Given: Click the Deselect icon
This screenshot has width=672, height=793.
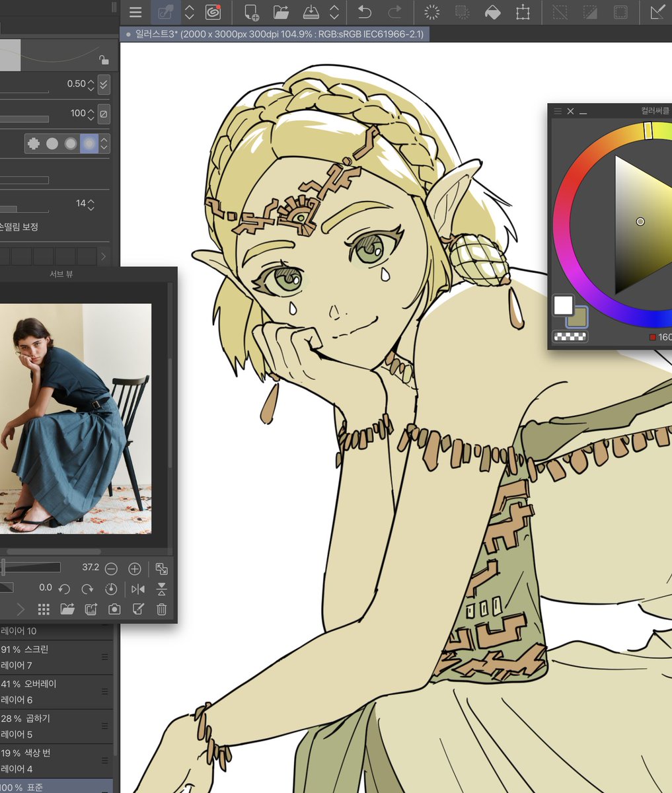Looking at the screenshot, I should coord(560,12).
